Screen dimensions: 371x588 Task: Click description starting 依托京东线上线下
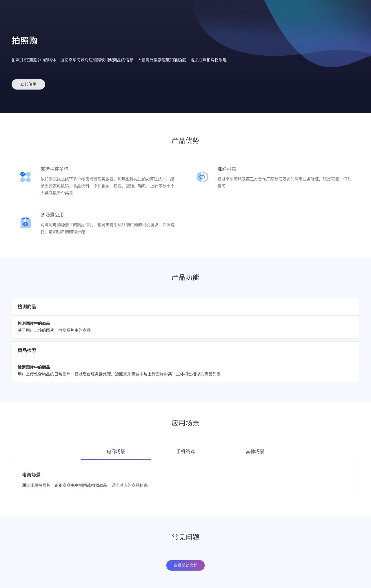click(x=108, y=186)
